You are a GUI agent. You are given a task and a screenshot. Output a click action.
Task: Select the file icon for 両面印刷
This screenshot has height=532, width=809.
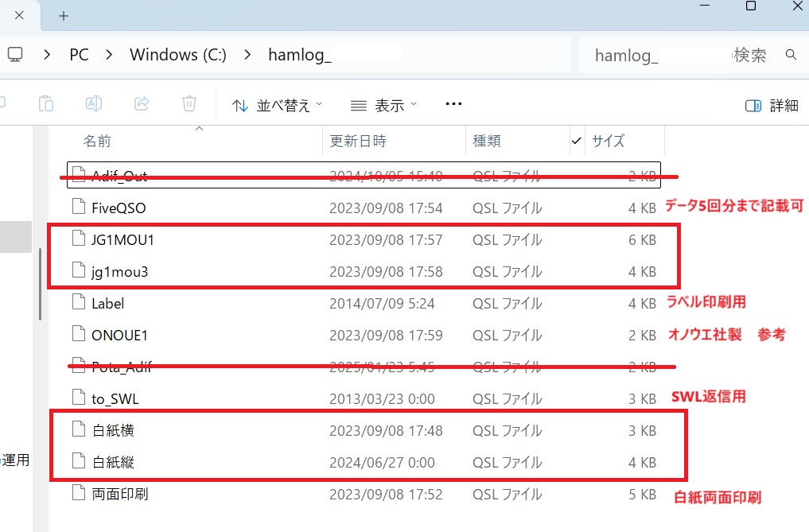pos(78,494)
